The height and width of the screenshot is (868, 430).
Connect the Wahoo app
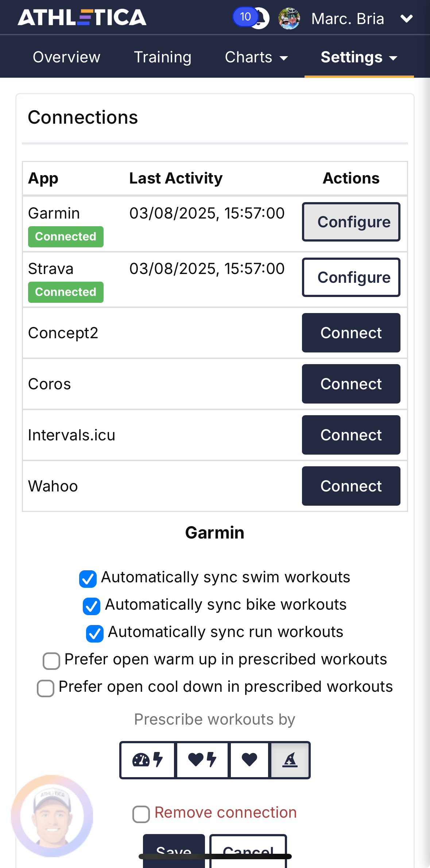(x=351, y=486)
